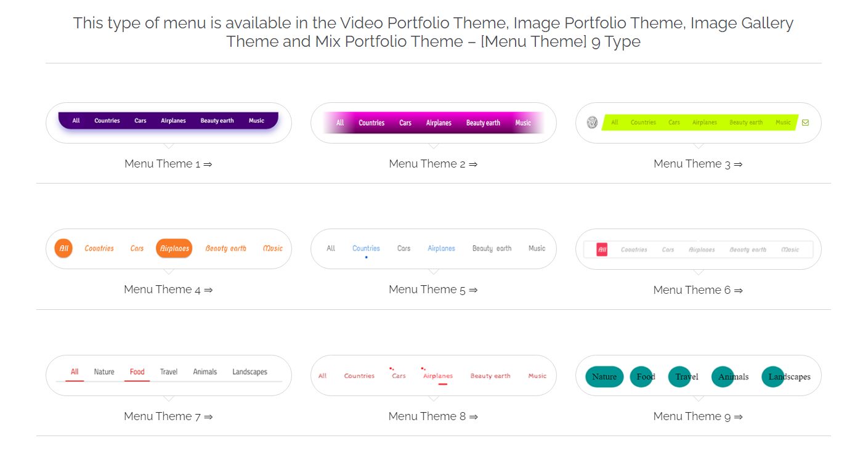The image size is (868, 462).
Task: Open the Menu Theme 6 link
Action: coord(698,290)
